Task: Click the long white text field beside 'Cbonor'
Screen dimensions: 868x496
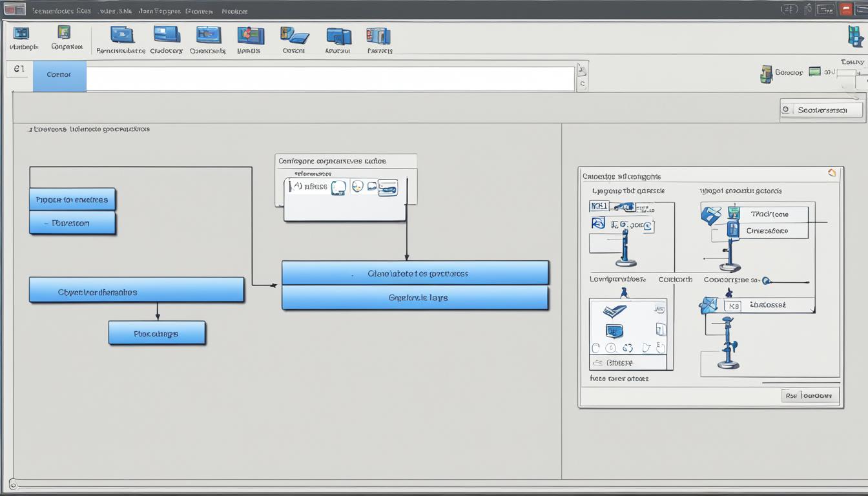Action: click(x=330, y=78)
